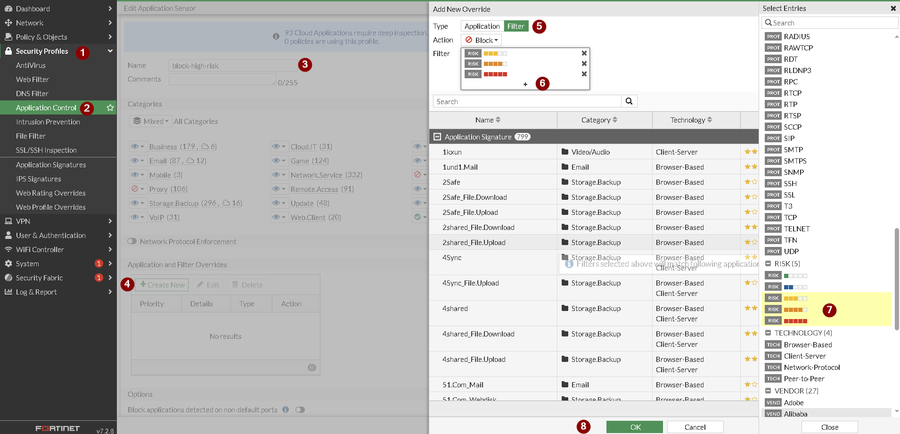Click the folder icon in 1kxun row
This screenshot has height=434, width=900.
[565, 152]
